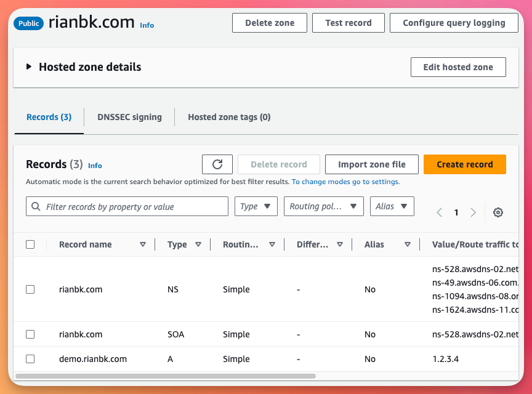
Task: Check the demo.rianbk.com A record
Action: (30, 359)
